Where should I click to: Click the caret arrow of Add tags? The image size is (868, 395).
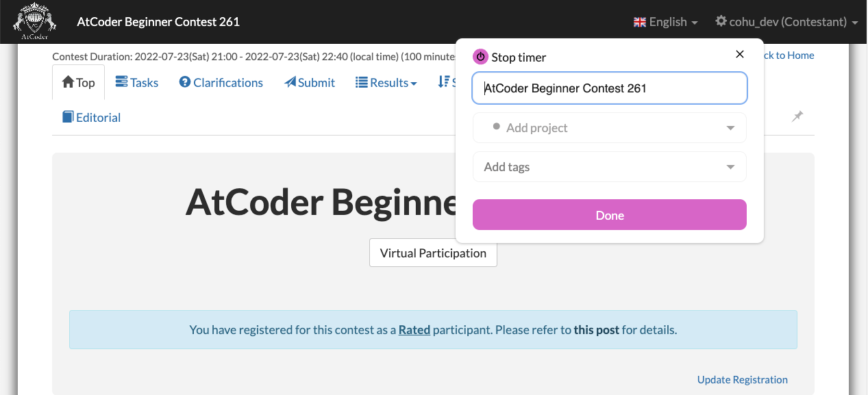[x=730, y=167]
